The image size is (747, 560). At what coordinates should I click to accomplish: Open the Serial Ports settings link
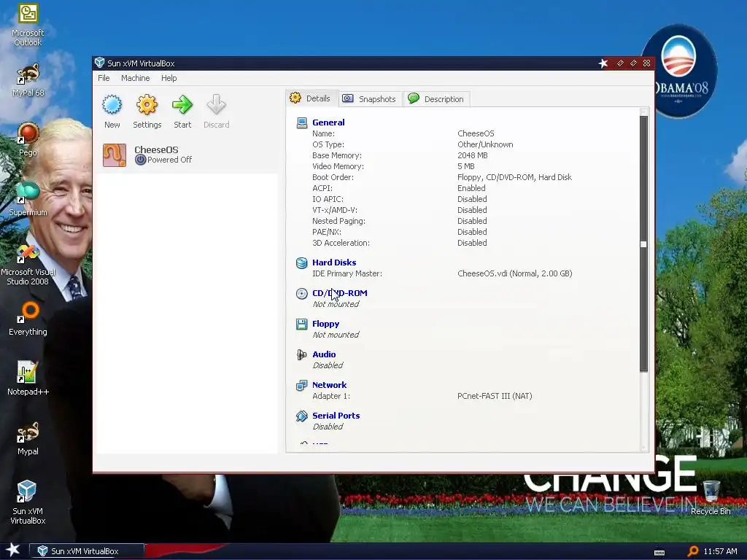tap(336, 416)
